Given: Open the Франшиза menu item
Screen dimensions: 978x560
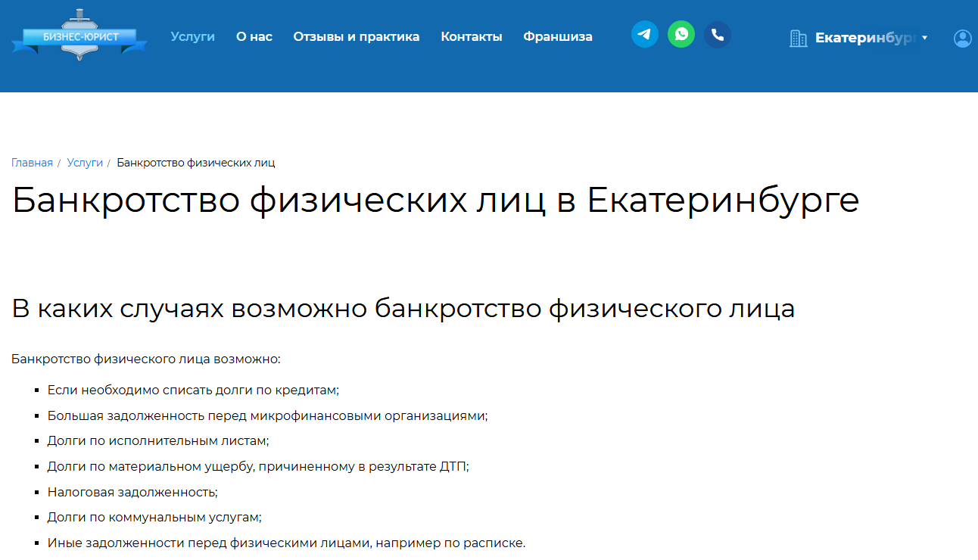Looking at the screenshot, I should tap(558, 36).
